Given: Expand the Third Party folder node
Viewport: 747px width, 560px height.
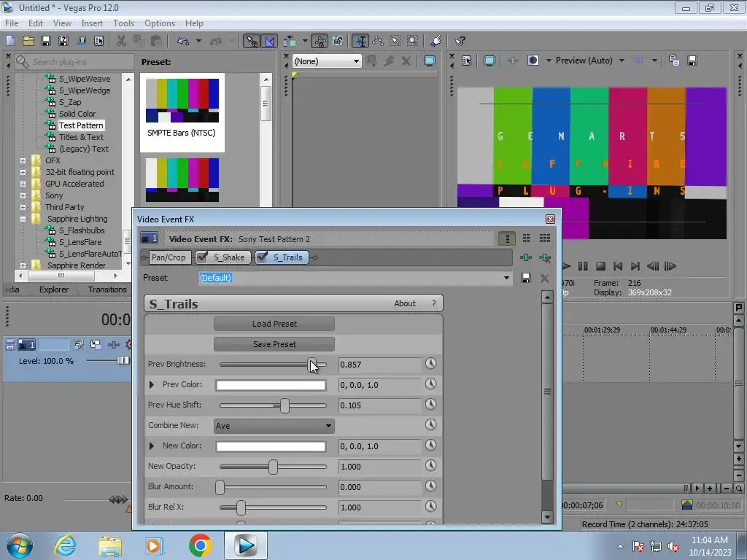Looking at the screenshot, I should (23, 207).
